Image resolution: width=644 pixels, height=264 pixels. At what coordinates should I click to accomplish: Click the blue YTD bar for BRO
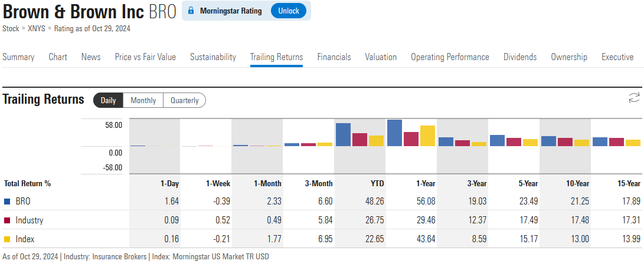344,134
